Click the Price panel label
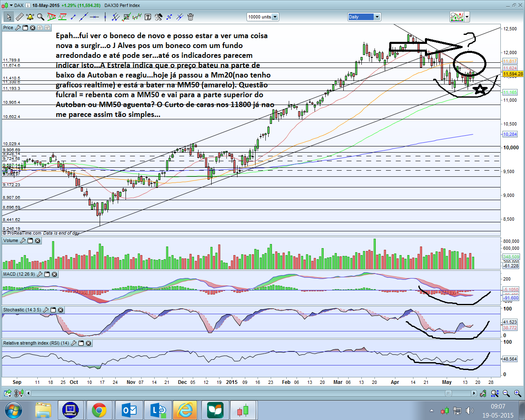Screen dimensions: 525x420 point(8,27)
